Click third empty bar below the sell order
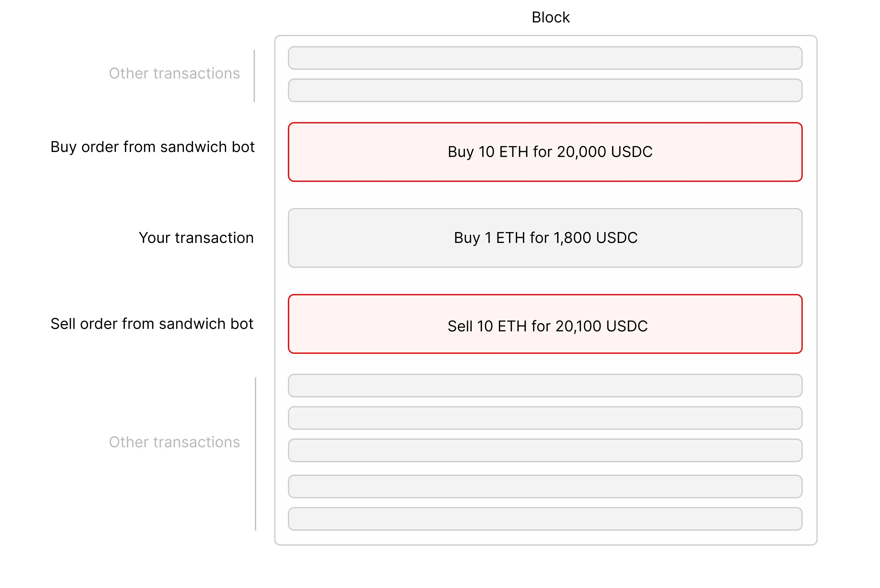The height and width of the screenshot is (588, 880). click(x=545, y=450)
